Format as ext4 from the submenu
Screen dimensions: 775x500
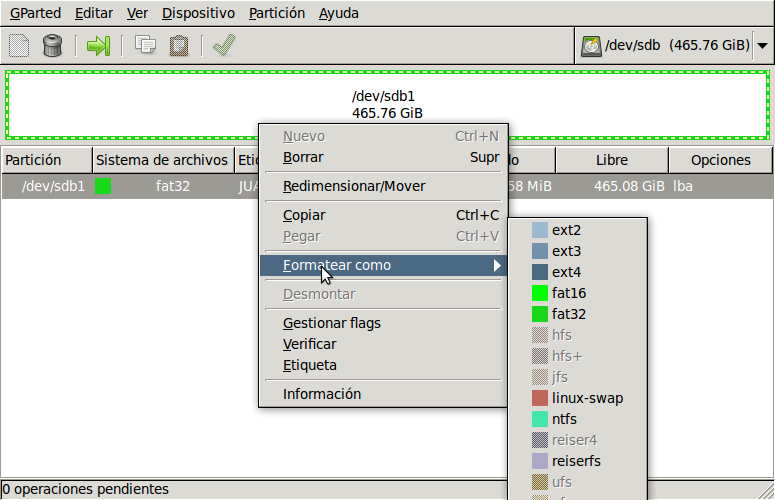point(578,272)
